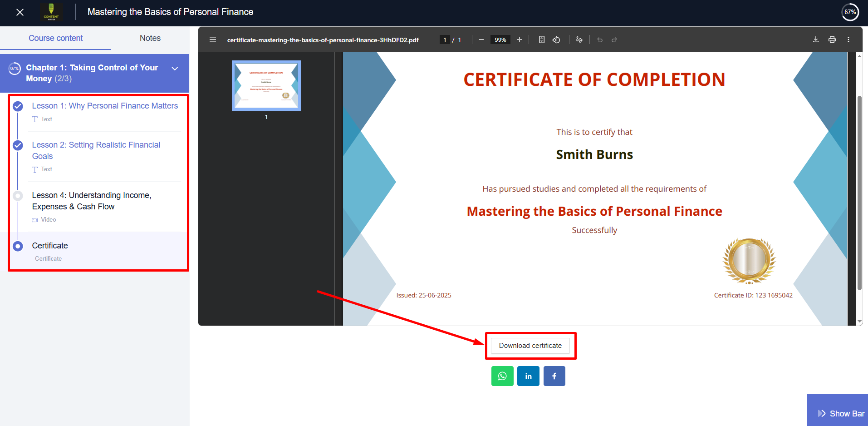Screen dimensions: 868x426
Task: Click the 99% zoom level field
Action: [x=500, y=40]
